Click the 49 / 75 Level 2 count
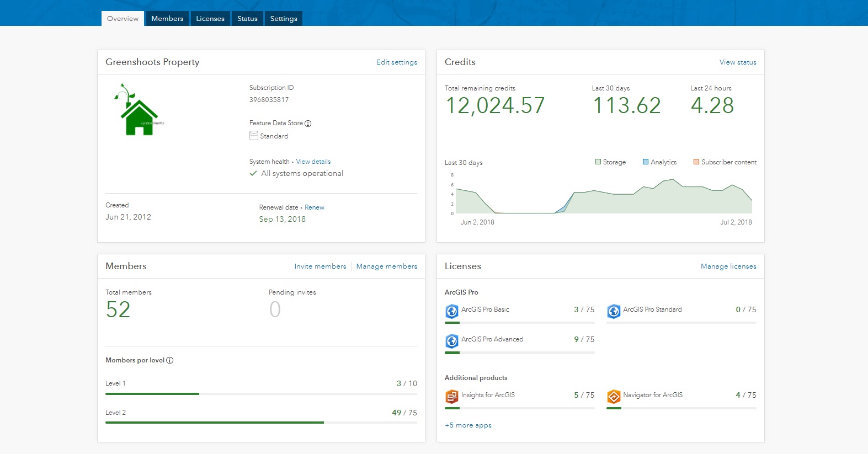Image resolution: width=868 pixels, height=454 pixels. tap(404, 413)
